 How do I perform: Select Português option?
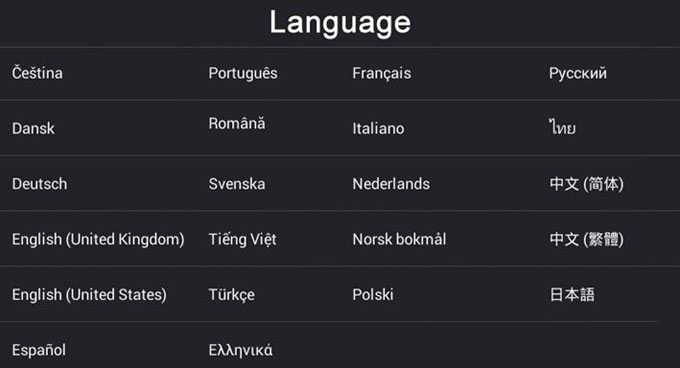[x=243, y=74]
